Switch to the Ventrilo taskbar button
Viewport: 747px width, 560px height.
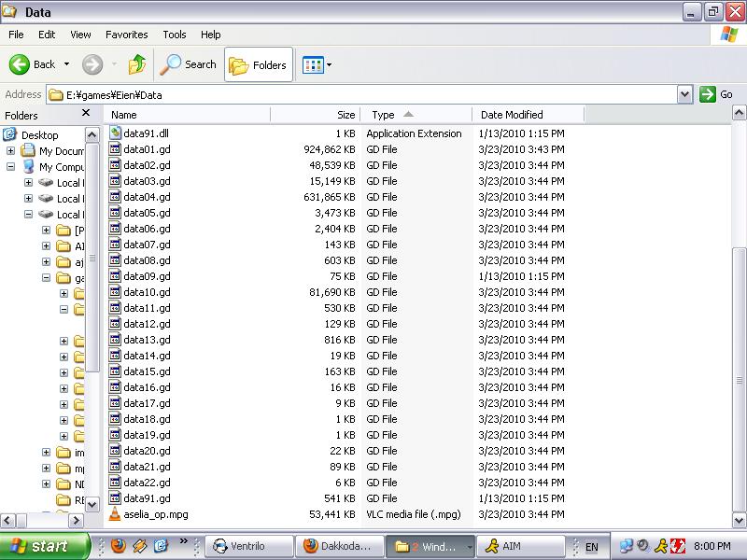point(248,546)
